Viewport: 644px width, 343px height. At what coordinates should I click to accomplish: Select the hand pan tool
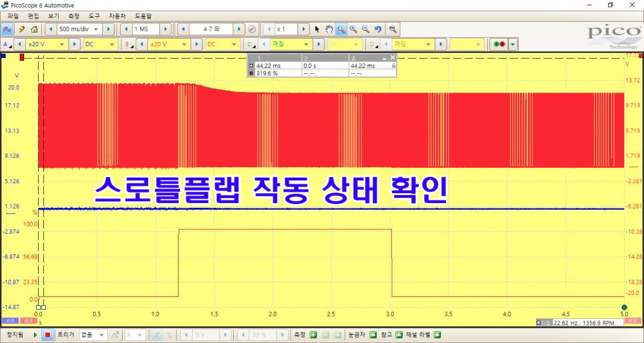click(x=329, y=29)
